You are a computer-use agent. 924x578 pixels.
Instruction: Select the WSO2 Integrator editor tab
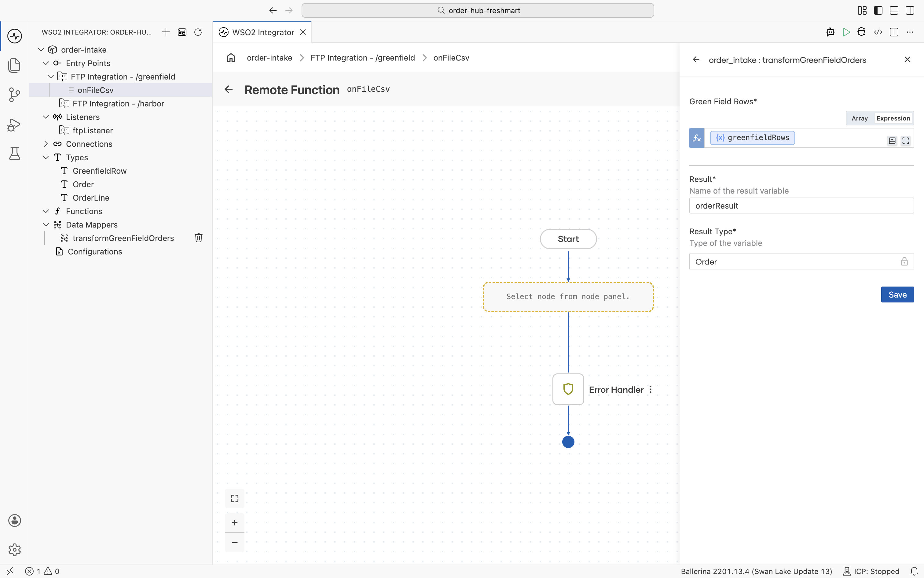click(x=262, y=32)
